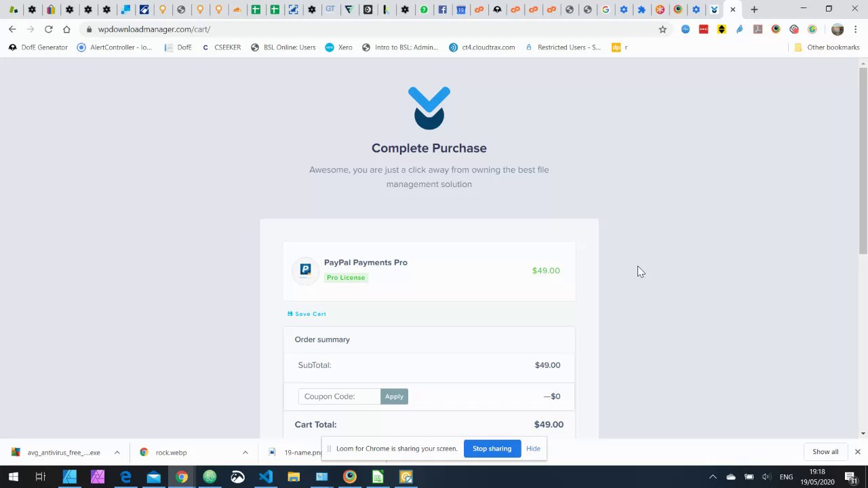Close the downloads bar
The height and width of the screenshot is (488, 868).
click(857, 452)
